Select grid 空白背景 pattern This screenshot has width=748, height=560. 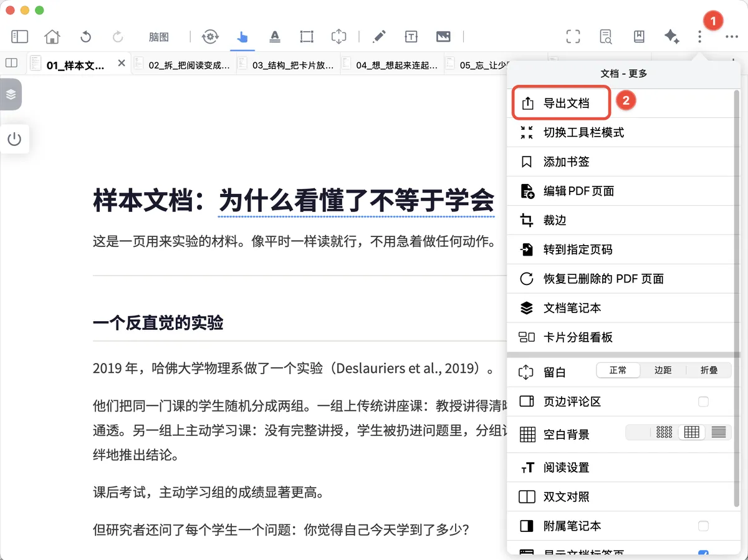[691, 432]
